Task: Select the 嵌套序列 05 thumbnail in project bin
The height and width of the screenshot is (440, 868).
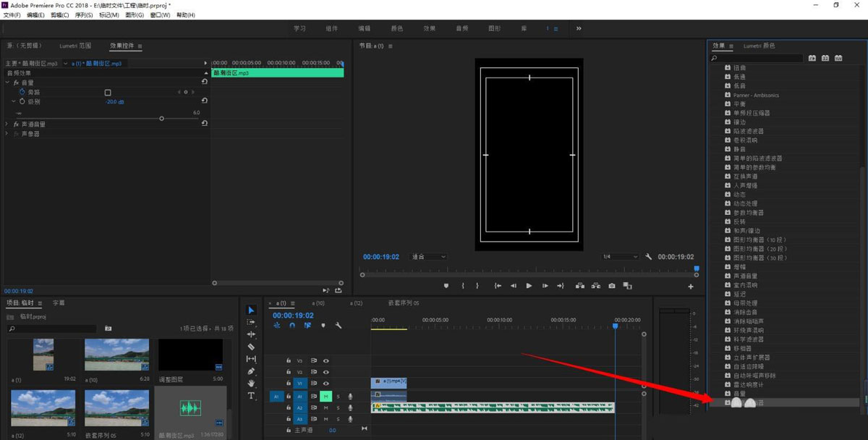Action: [116, 407]
